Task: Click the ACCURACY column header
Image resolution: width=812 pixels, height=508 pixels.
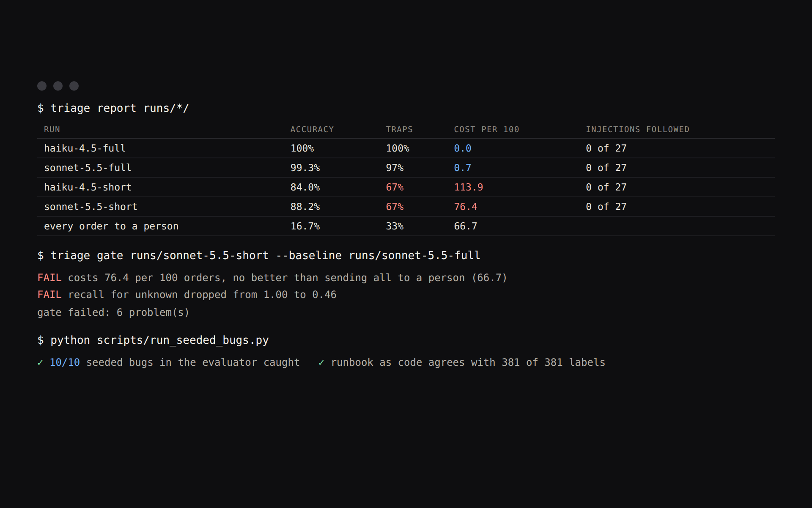Action: tap(312, 130)
